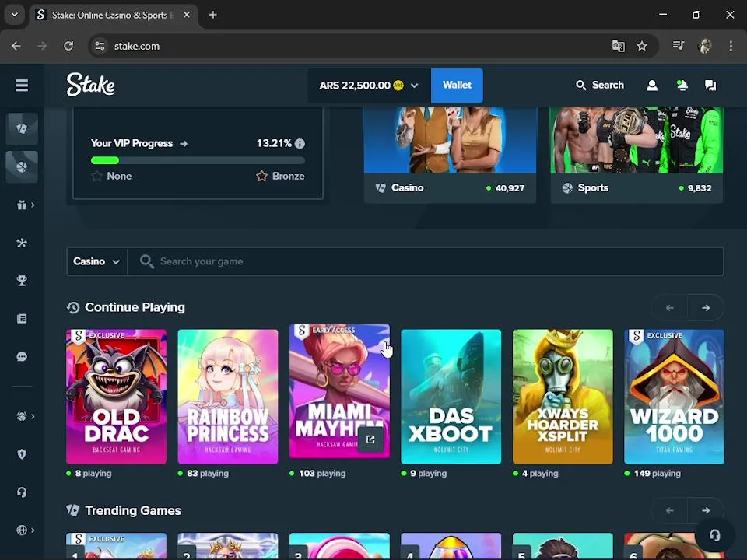Reload the page
This screenshot has width=747, height=560.
68,46
